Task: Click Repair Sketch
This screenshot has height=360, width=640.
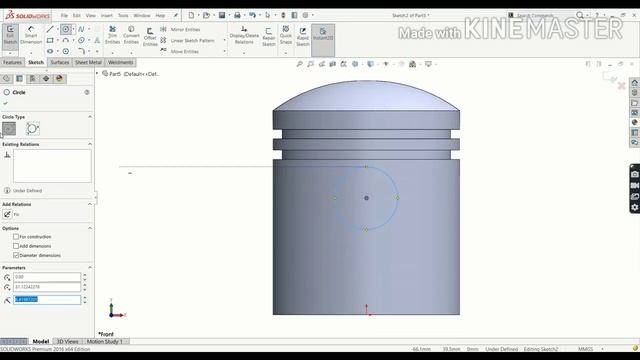Action: click(269, 37)
